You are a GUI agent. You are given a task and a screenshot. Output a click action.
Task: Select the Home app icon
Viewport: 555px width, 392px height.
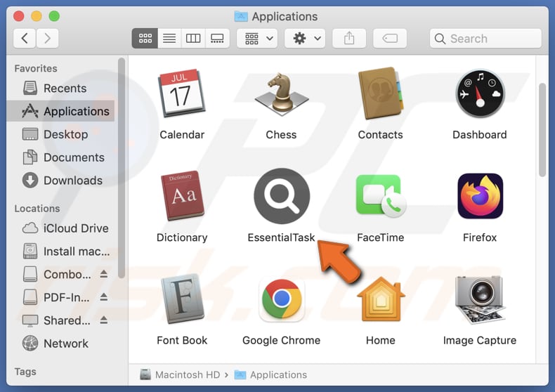(381, 299)
